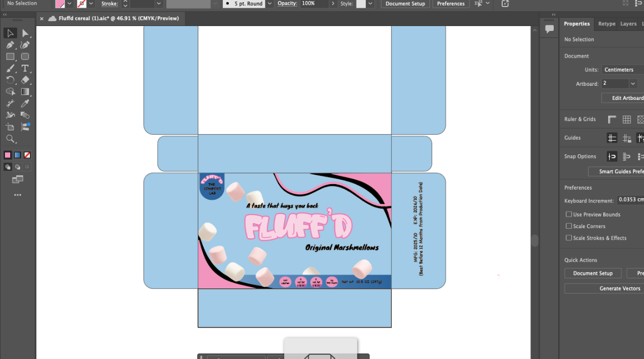Click the Edit Artboards button

tap(623, 98)
